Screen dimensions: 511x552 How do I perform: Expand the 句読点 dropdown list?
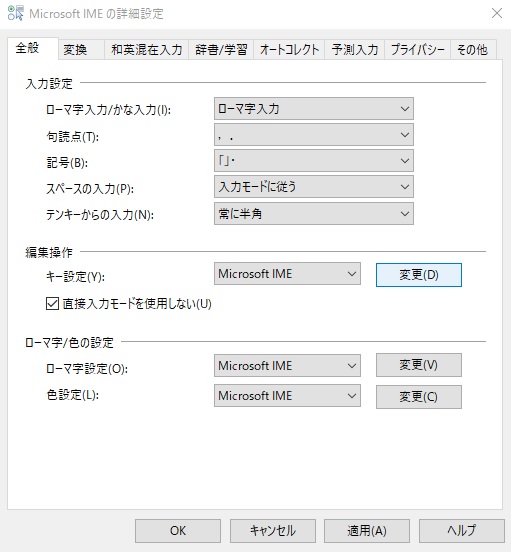314,135
